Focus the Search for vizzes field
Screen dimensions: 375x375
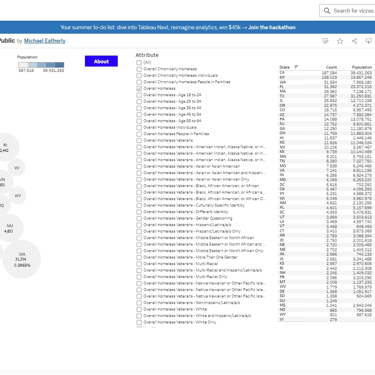coord(353,11)
